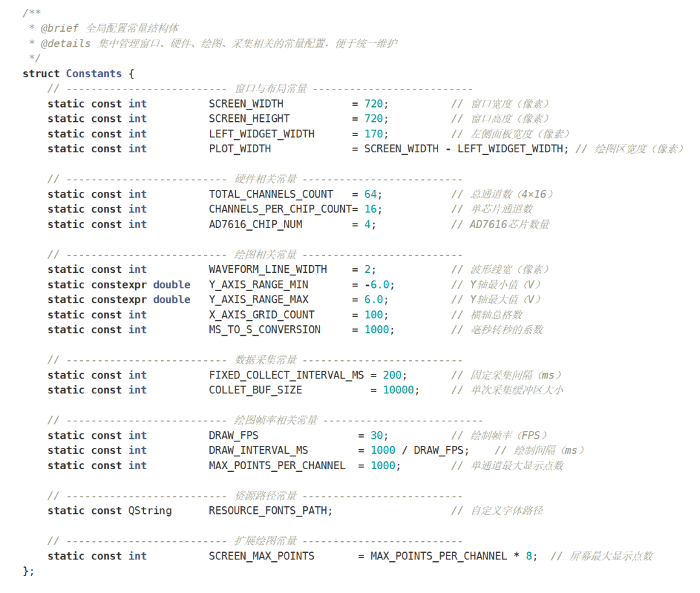Click the @details doc tag
This screenshot has width=700, height=593.
(65, 44)
